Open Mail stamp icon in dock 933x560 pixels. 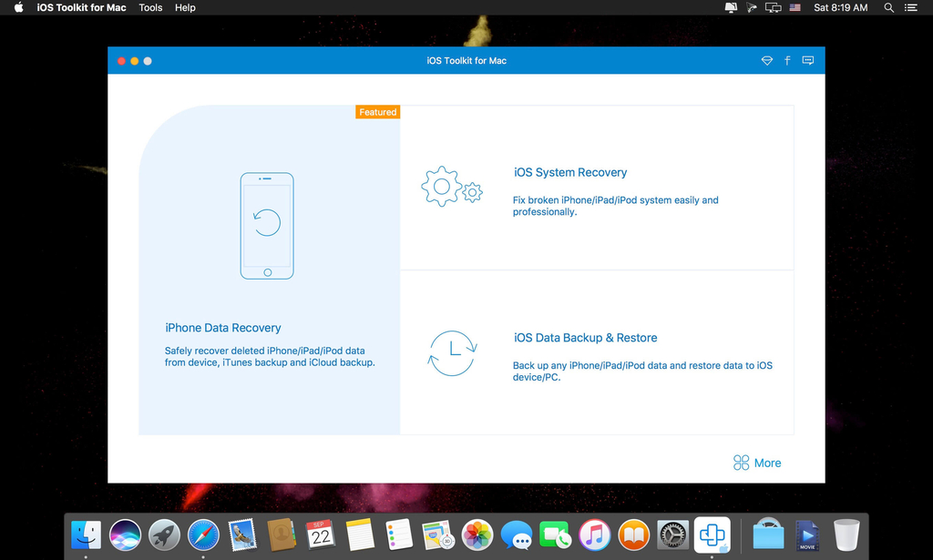(x=242, y=535)
